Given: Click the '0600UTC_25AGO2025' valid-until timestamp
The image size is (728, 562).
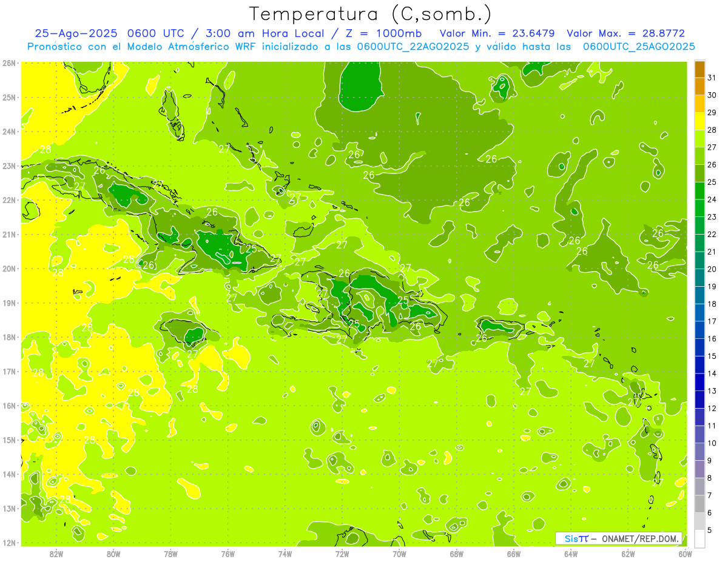Looking at the screenshot, I should point(639,47).
